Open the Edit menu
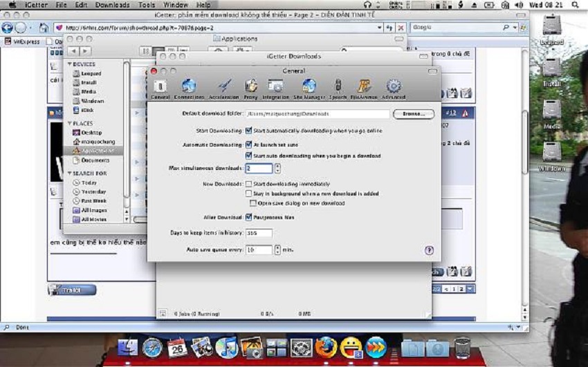The image size is (588, 367). (81, 5)
